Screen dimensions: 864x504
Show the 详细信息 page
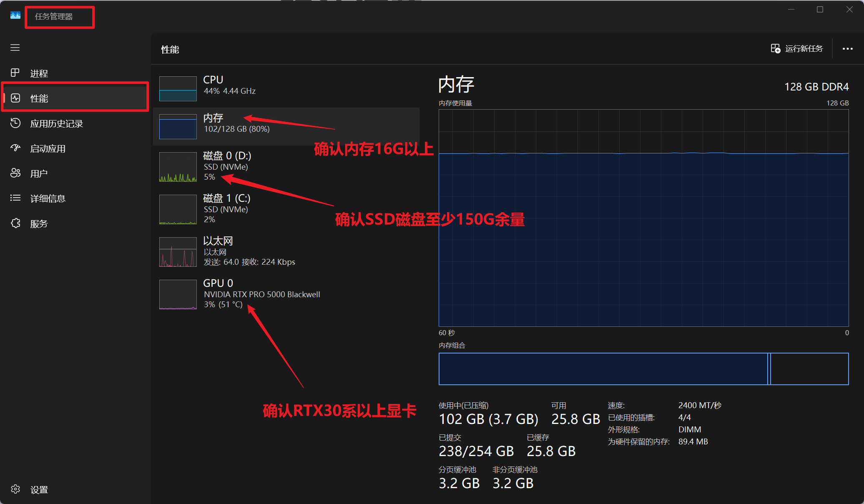coord(75,198)
